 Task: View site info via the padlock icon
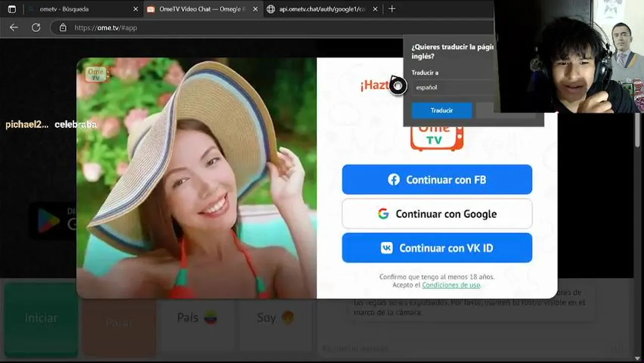coord(63,28)
